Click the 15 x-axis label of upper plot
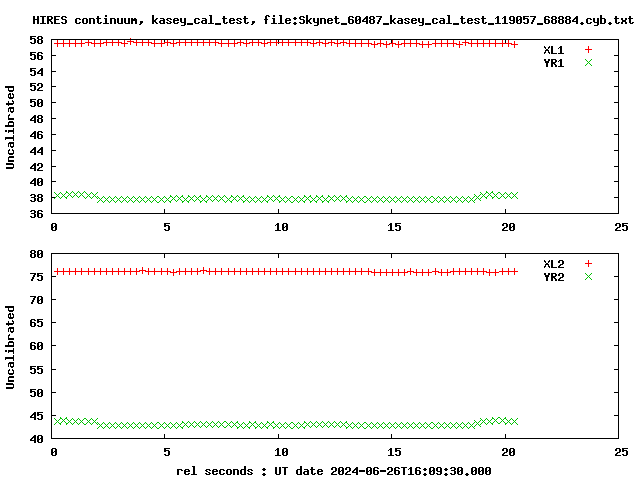The width and height of the screenshot is (640, 480). click(394, 227)
